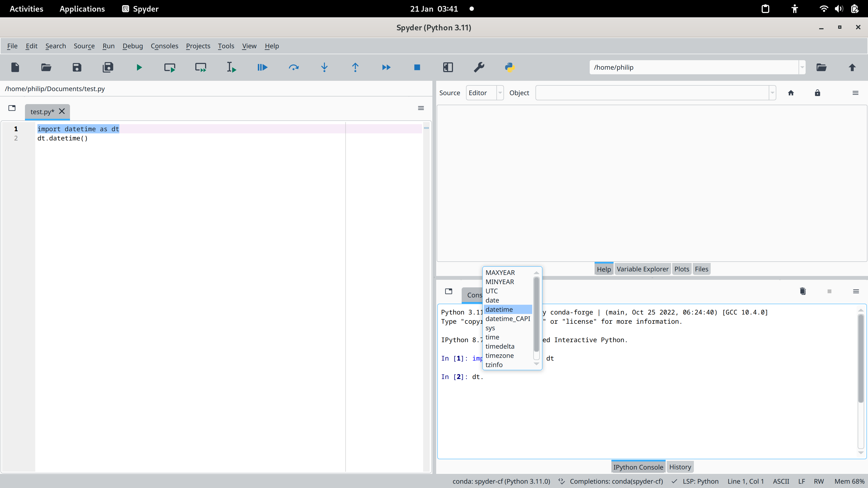Screen dimensions: 868x488
Task: Toggle the lock icon in Help panel
Action: tap(817, 92)
